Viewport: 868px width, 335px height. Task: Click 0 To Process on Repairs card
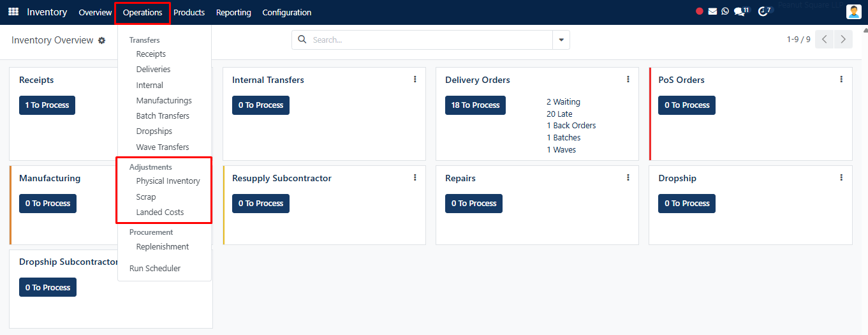(474, 204)
